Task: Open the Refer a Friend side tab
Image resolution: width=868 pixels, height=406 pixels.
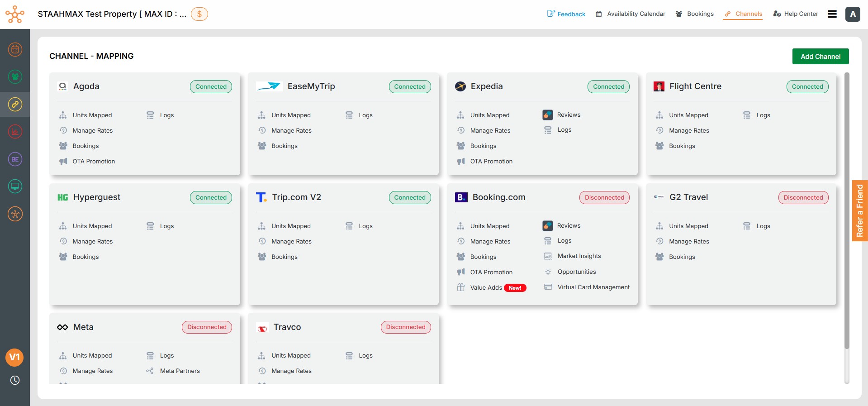Action: pyautogui.click(x=860, y=210)
